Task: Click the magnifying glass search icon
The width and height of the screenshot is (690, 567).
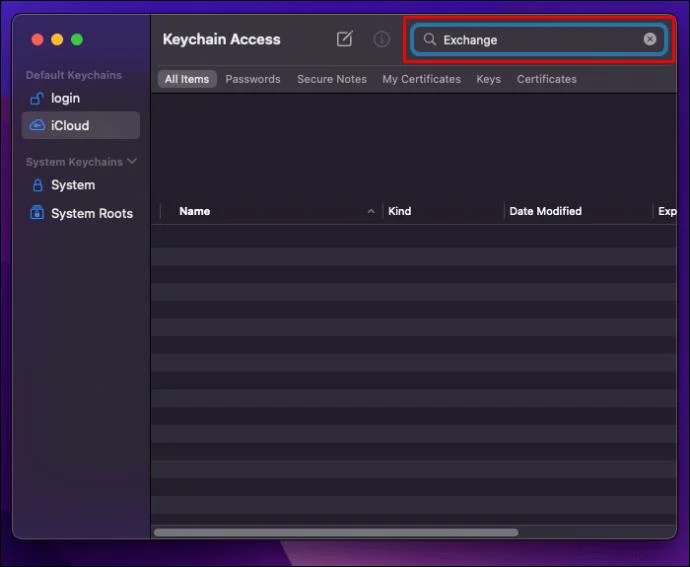Action: pyautogui.click(x=429, y=39)
